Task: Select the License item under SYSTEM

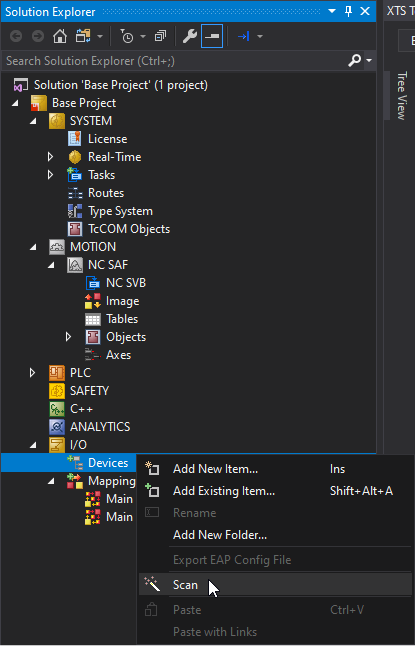Action: click(x=107, y=139)
